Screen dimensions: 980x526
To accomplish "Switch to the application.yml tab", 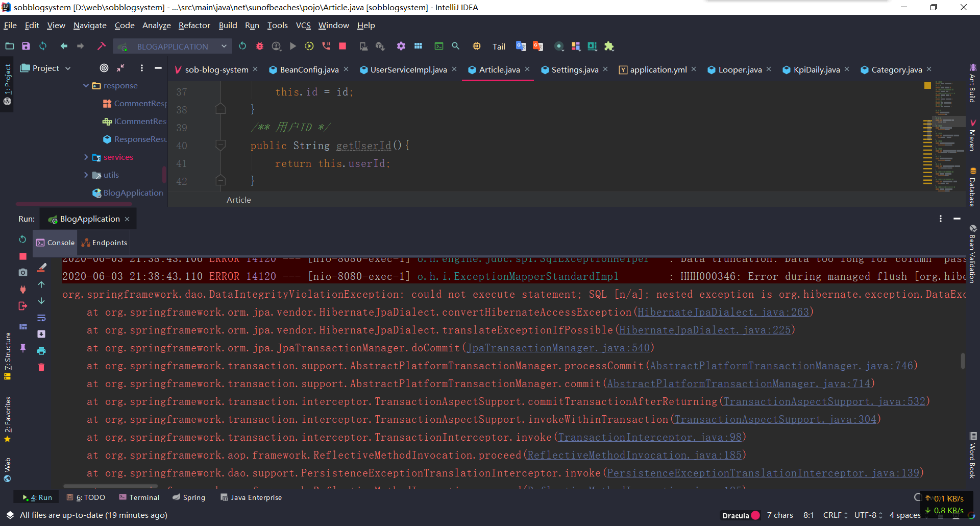I will [657, 69].
